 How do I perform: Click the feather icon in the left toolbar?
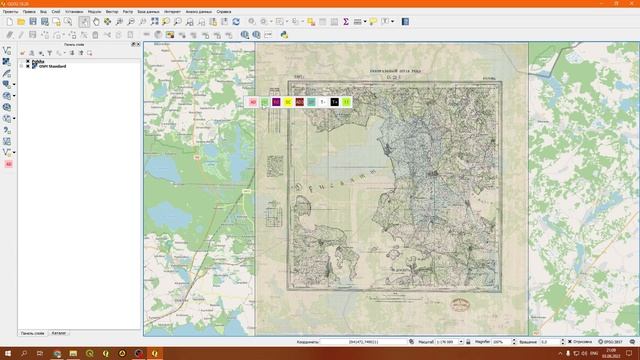[x=7, y=73]
